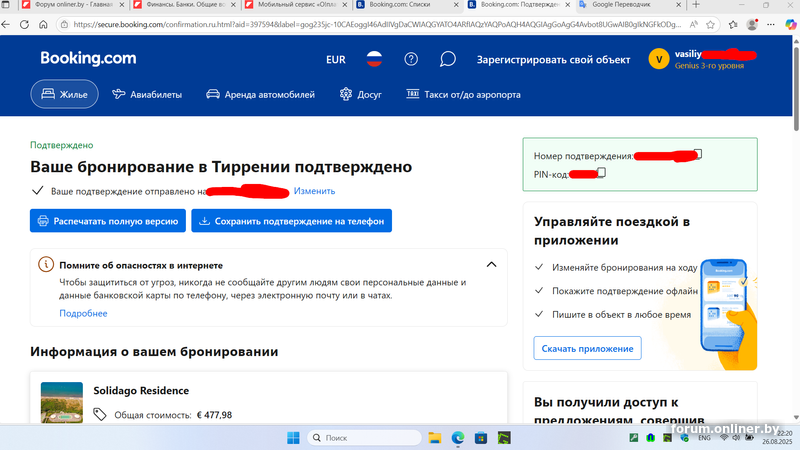Screen dimensions: 800x450
Task: Open the messages chat bubble icon
Action: pyautogui.click(x=447, y=59)
